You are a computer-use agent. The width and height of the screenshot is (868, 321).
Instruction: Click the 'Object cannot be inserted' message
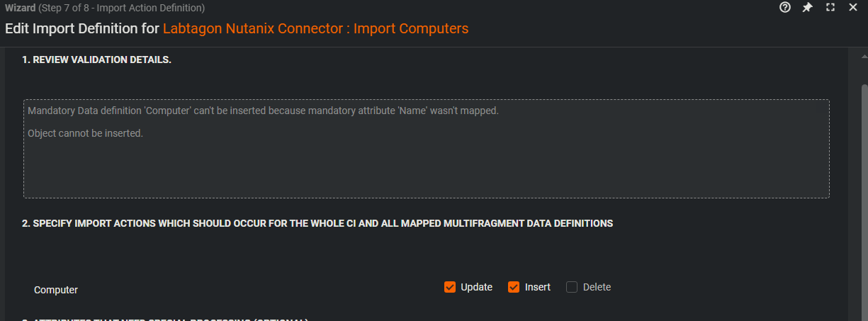pos(85,133)
